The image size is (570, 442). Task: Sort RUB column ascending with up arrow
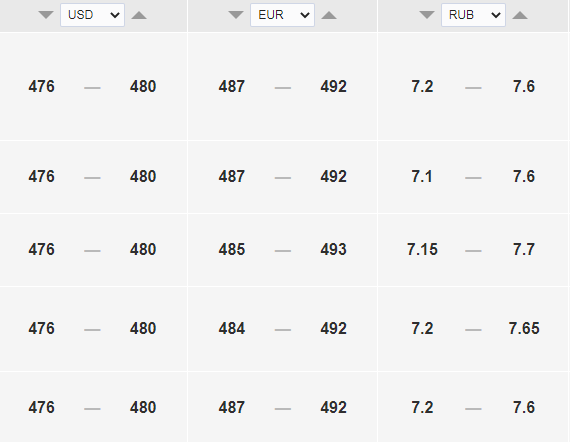(520, 15)
